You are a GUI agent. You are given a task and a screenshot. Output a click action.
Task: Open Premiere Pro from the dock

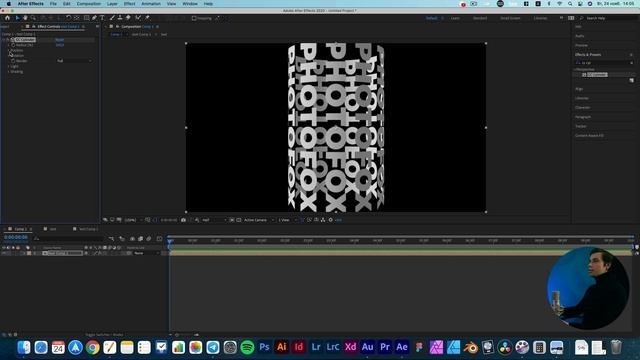(x=384, y=347)
